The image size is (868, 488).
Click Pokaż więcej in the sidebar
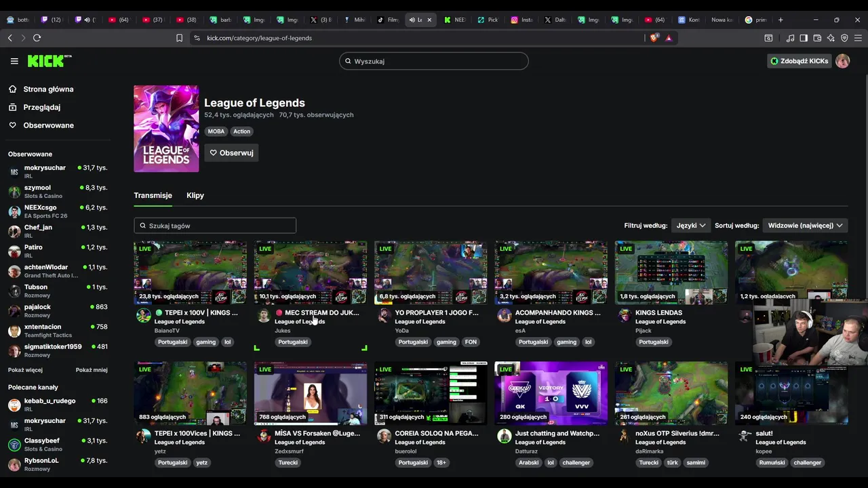pos(25,370)
